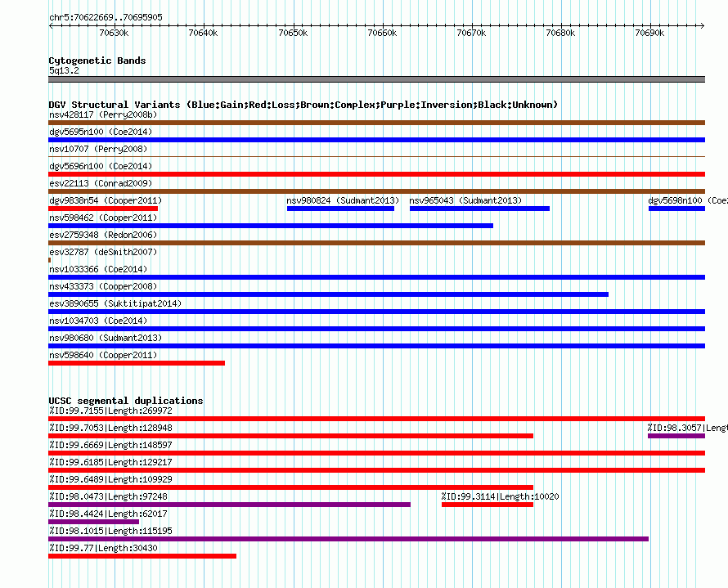The image size is (728, 588).
Task: Click the blue bar under nsv598462
Action: 271,226
